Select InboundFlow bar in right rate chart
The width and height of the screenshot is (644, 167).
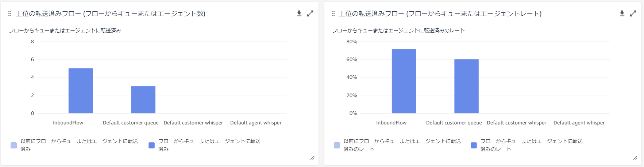click(x=404, y=81)
